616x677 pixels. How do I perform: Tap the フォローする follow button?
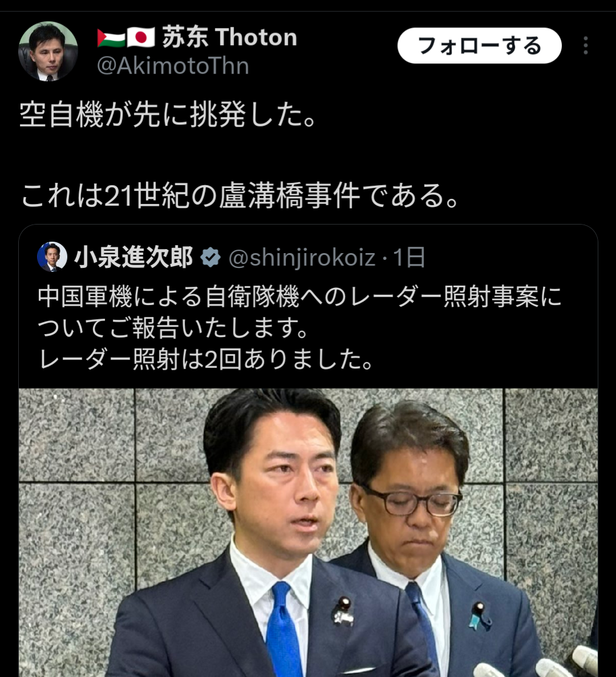pos(479,46)
